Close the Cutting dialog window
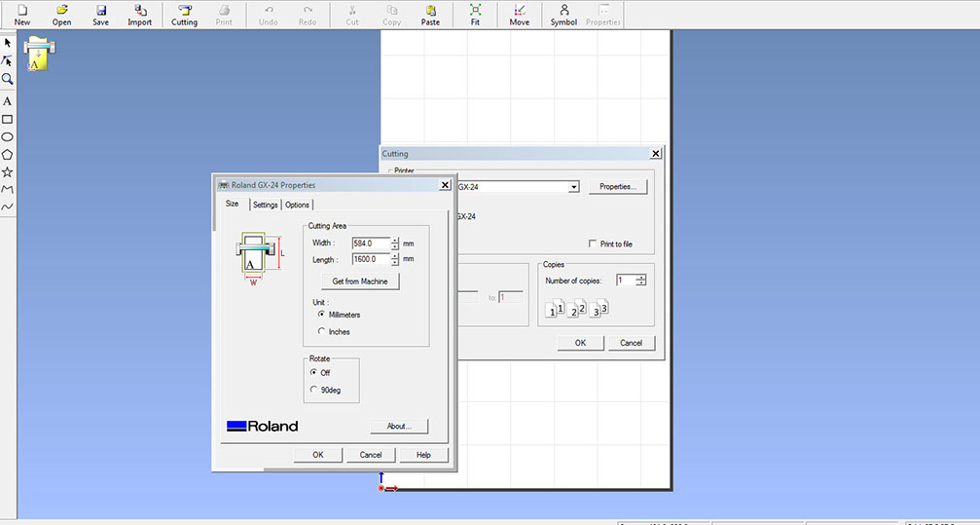 click(x=656, y=153)
